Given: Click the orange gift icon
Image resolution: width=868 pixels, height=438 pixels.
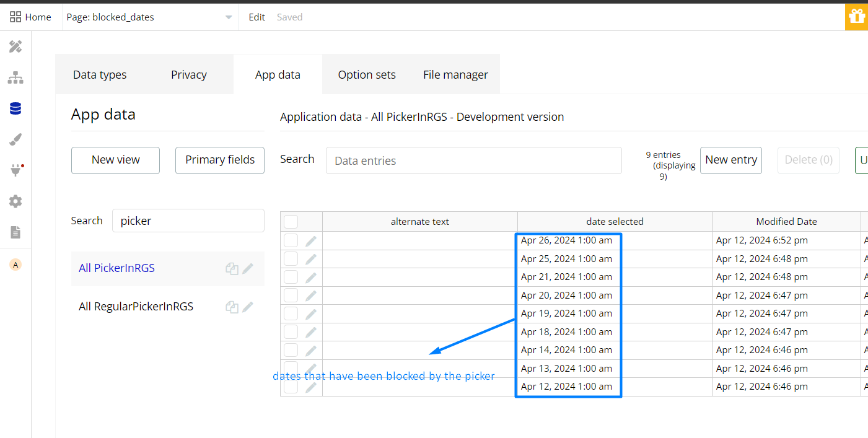Looking at the screenshot, I should pyautogui.click(x=857, y=17).
